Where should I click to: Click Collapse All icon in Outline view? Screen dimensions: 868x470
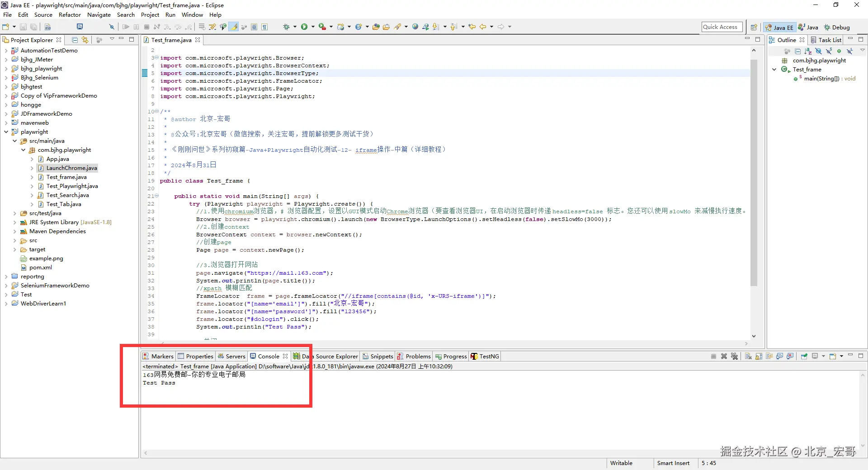point(797,51)
